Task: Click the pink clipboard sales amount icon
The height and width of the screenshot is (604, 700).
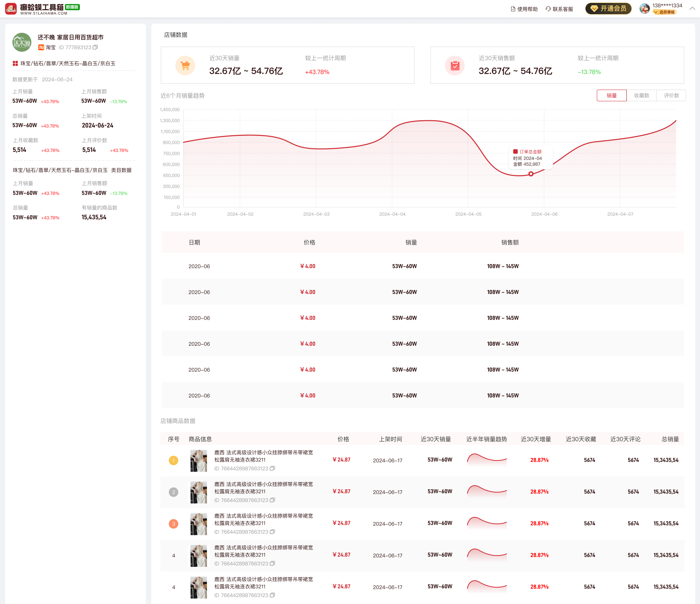Action: click(455, 66)
